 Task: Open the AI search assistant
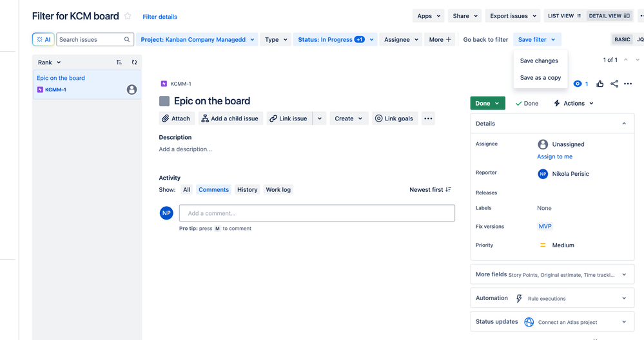point(44,39)
